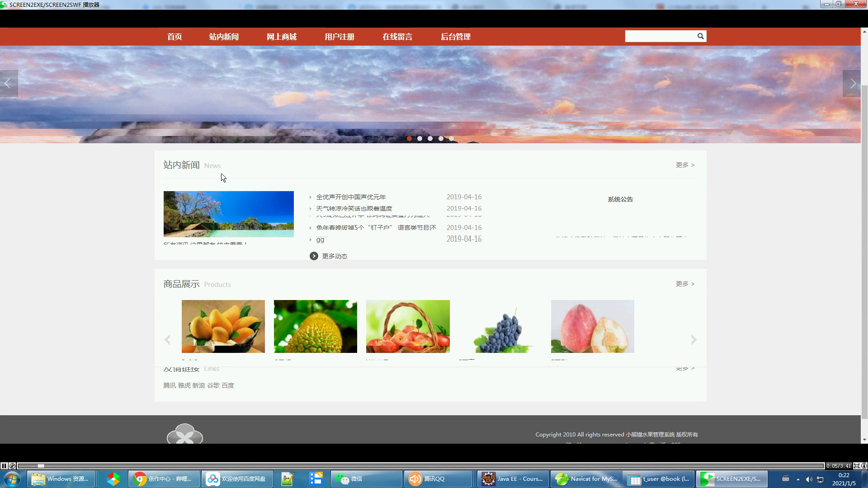The height and width of the screenshot is (488, 868).
Task: Open the 后台管理 menu item
Action: [x=456, y=37]
